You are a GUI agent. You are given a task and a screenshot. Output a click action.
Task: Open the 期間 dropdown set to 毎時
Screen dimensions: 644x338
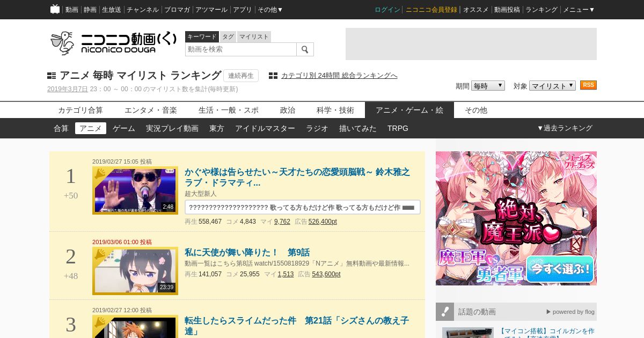click(488, 86)
